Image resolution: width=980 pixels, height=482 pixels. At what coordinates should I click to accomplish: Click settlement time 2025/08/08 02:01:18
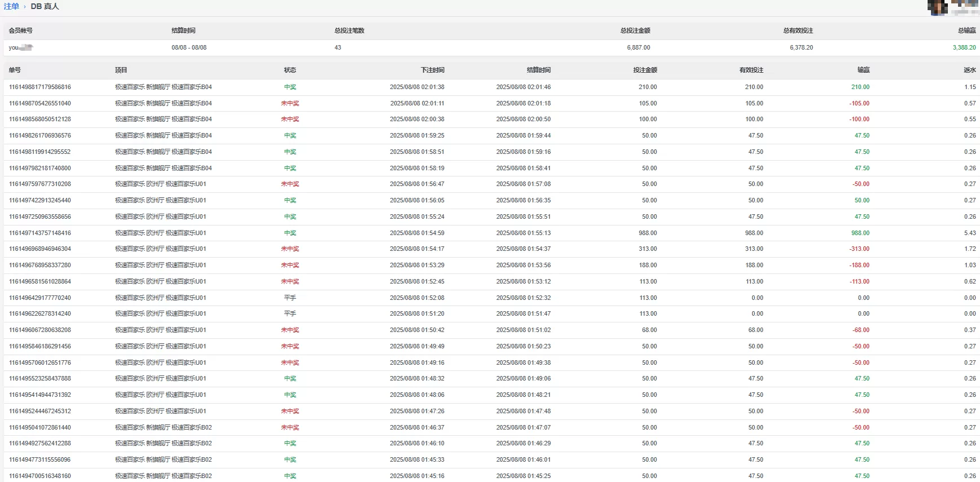click(x=524, y=103)
